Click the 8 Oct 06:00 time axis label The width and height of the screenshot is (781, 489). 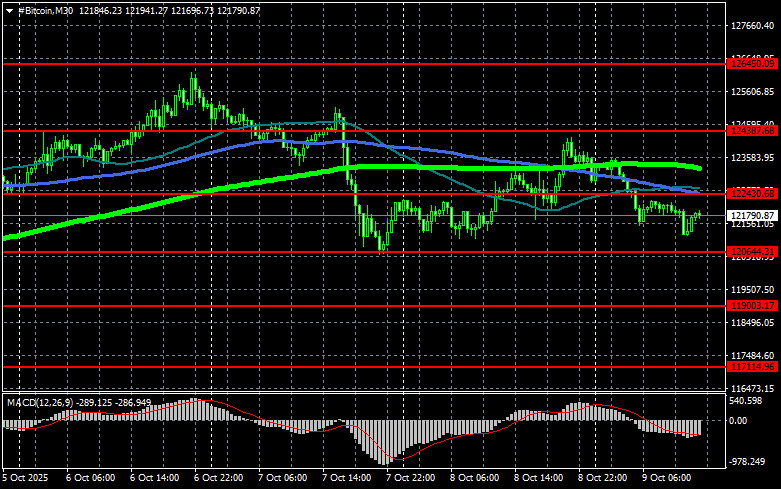(475, 478)
